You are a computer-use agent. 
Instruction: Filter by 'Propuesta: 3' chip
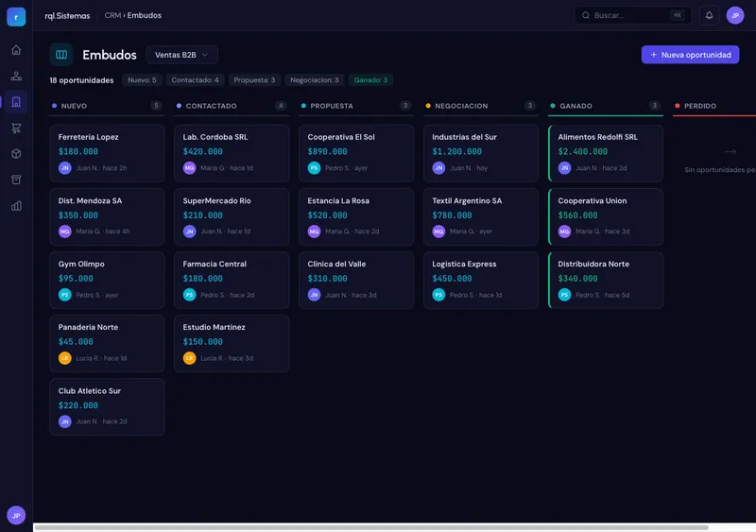coord(254,80)
